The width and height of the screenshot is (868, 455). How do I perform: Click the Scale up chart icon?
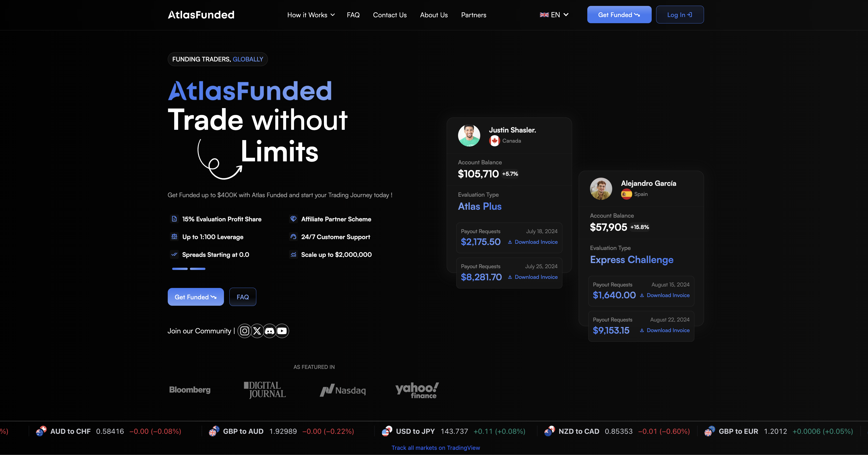point(294,254)
